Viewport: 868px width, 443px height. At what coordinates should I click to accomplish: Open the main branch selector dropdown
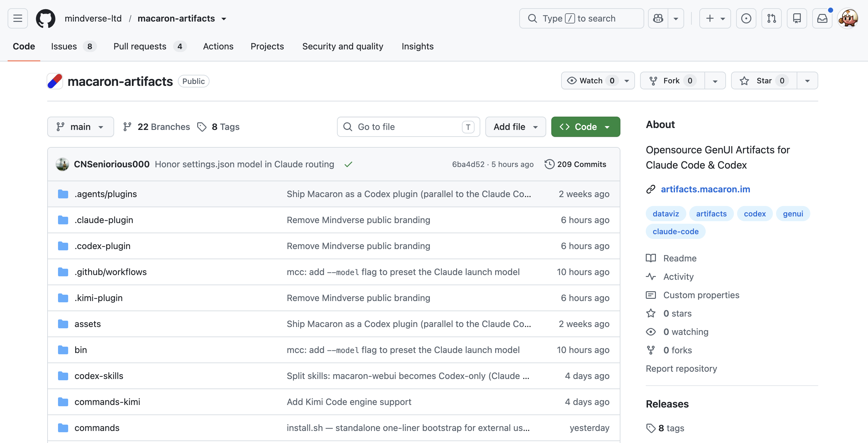(81, 127)
